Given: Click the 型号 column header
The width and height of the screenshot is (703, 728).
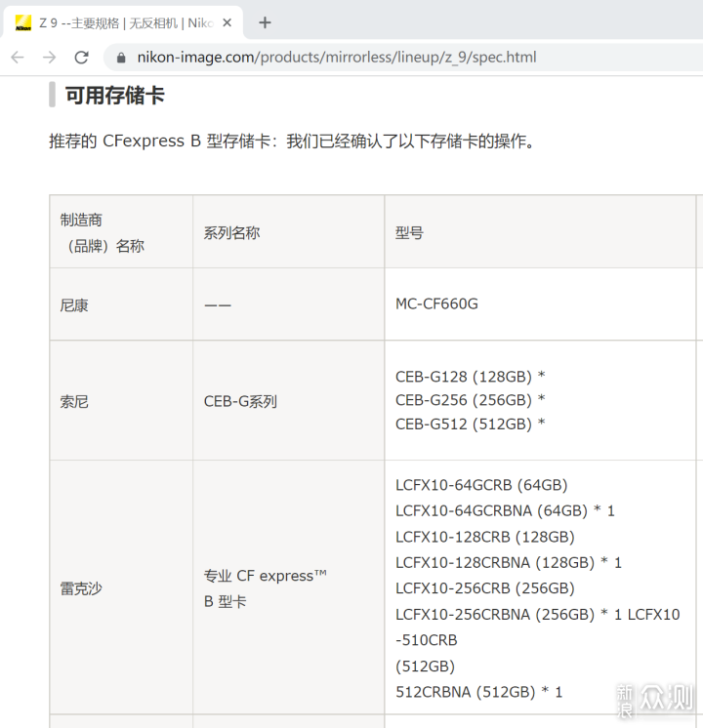Looking at the screenshot, I should pos(540,231).
